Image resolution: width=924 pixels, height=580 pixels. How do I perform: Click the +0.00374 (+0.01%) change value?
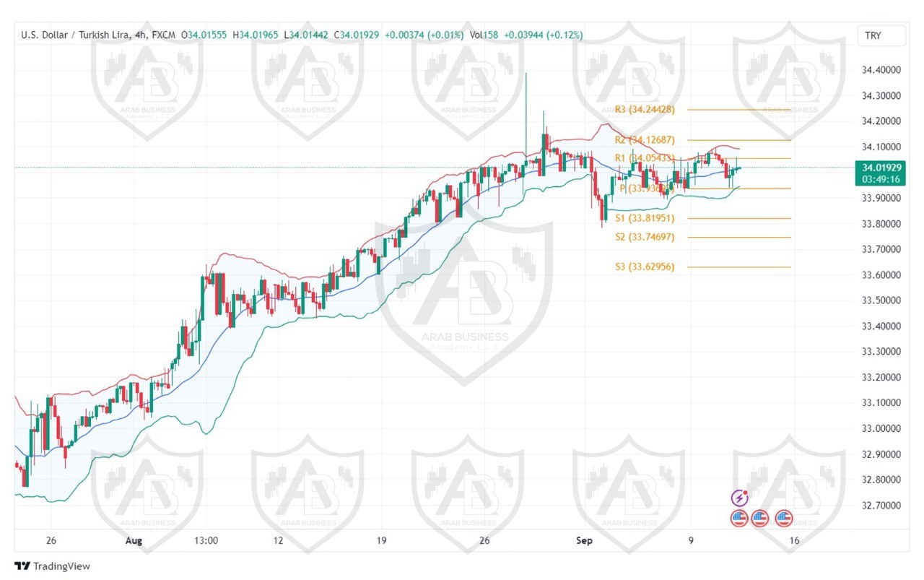click(x=424, y=35)
